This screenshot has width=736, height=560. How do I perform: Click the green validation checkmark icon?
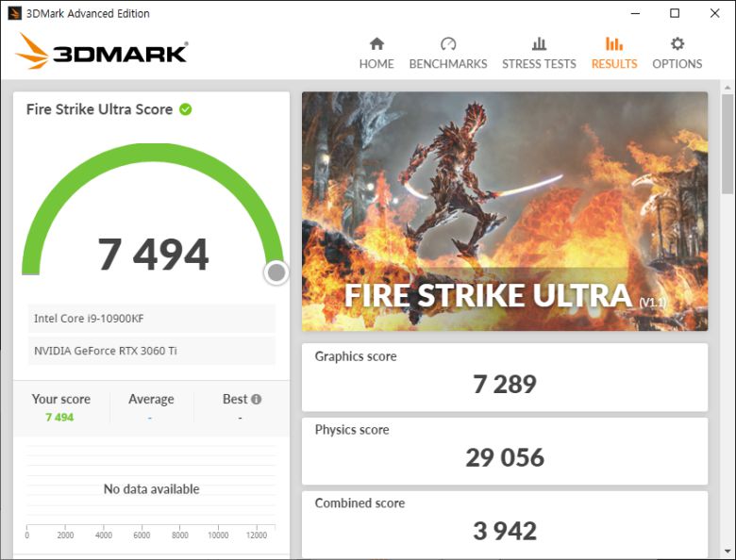click(186, 109)
